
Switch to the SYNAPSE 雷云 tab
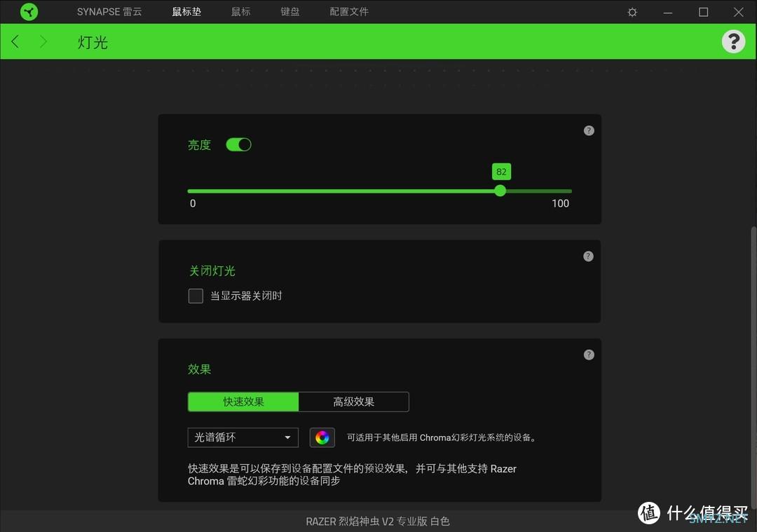coord(109,12)
